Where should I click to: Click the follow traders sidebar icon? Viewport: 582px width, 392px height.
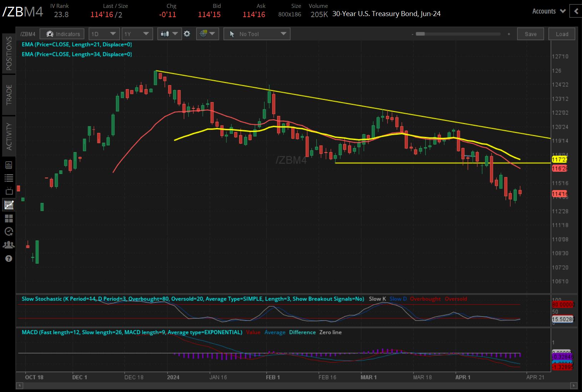click(x=9, y=245)
